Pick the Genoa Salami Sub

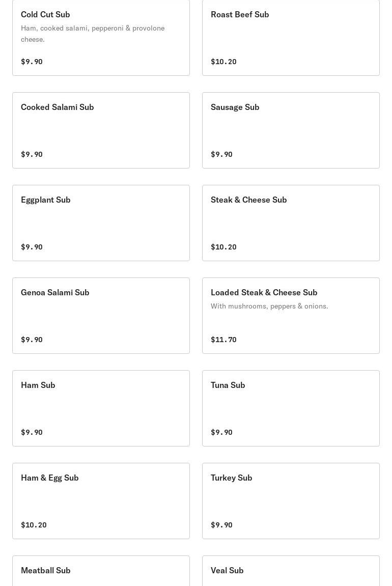coord(101,316)
